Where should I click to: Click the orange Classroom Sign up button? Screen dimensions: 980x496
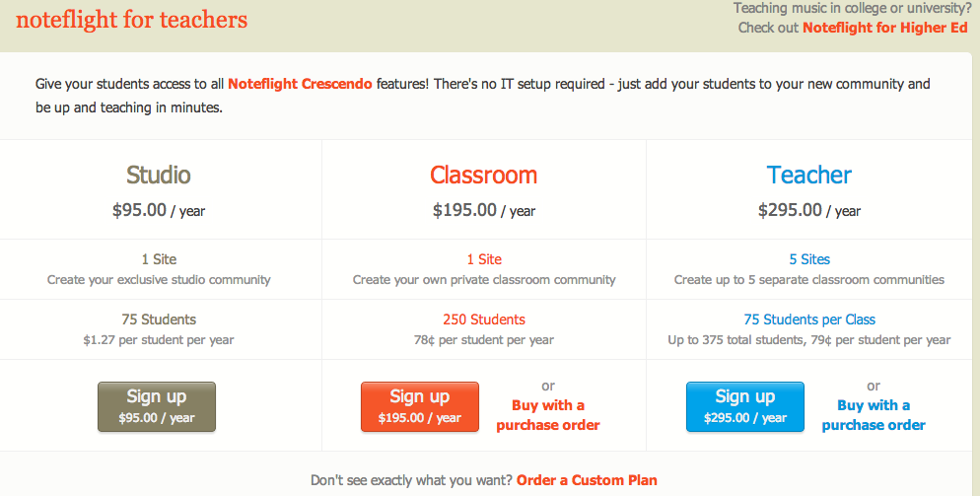[419, 406]
